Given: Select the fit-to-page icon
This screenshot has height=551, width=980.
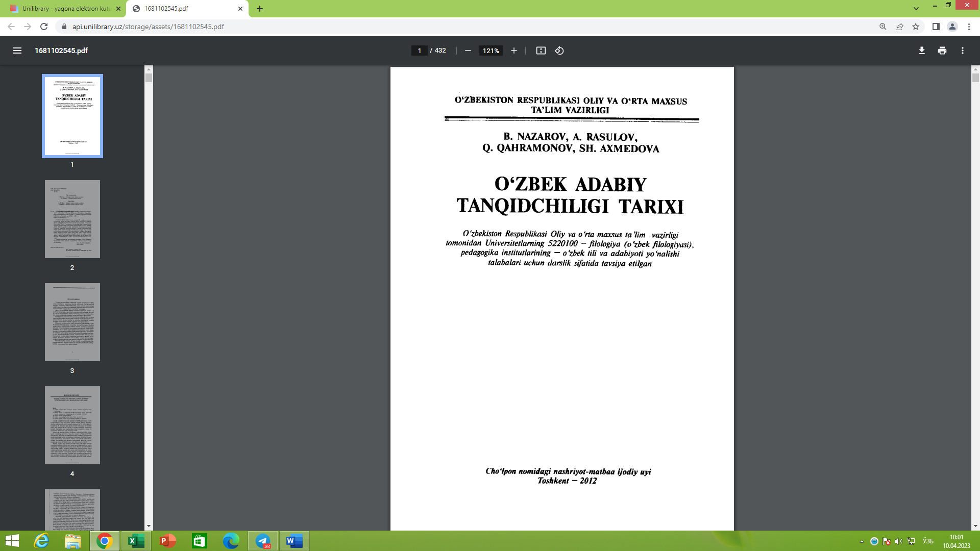Looking at the screenshot, I should click(x=541, y=51).
